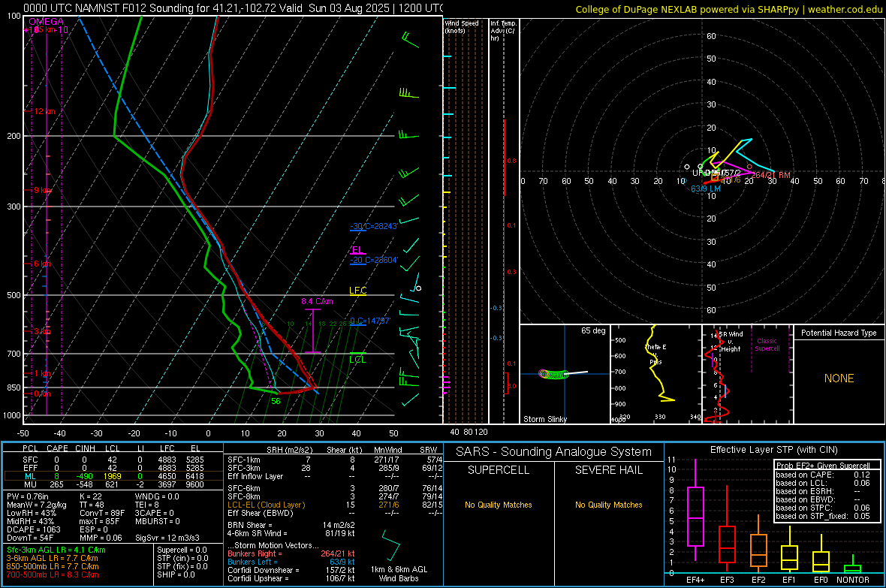Click the PW = 0.76in value
The image size is (886, 588).
coord(28,496)
